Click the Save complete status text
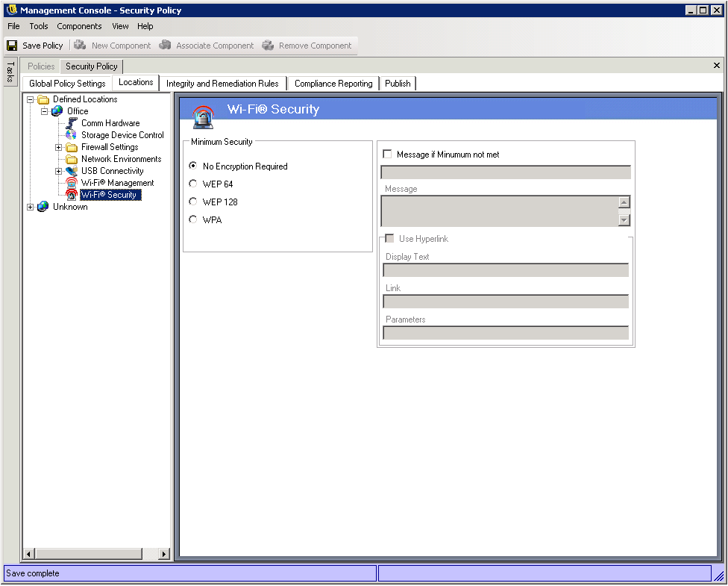Viewport: 728px width, 586px height. pos(33,573)
